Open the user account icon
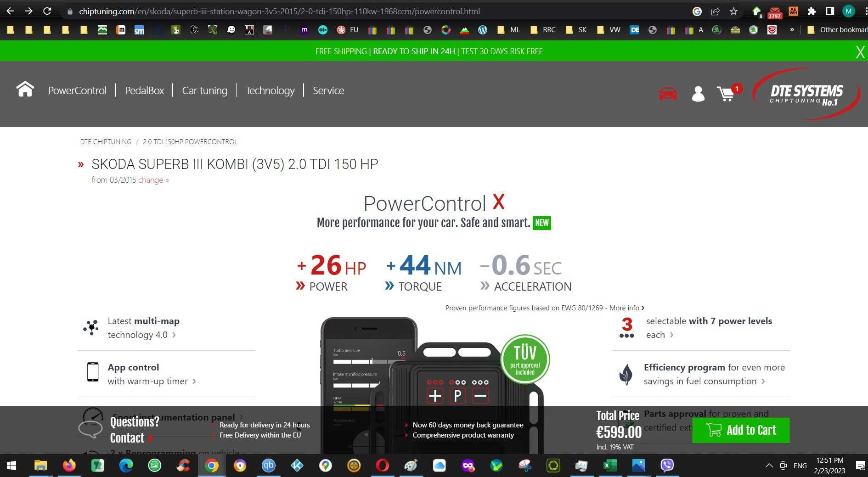The image size is (868, 477). 698,94
